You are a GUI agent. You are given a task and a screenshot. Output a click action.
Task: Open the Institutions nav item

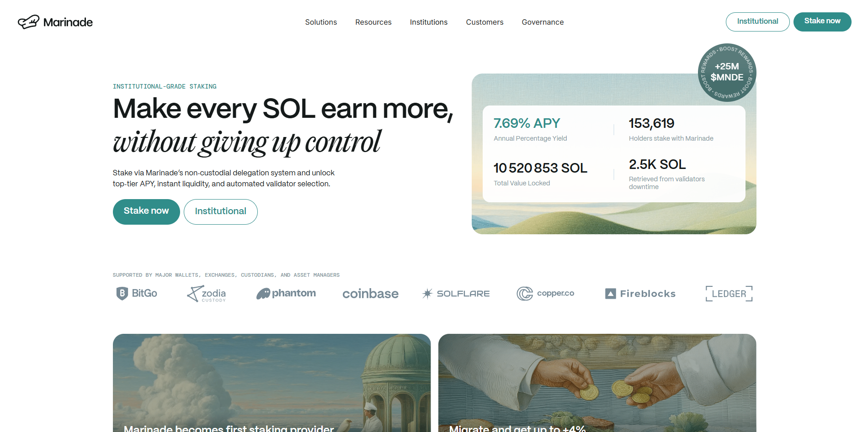click(428, 22)
